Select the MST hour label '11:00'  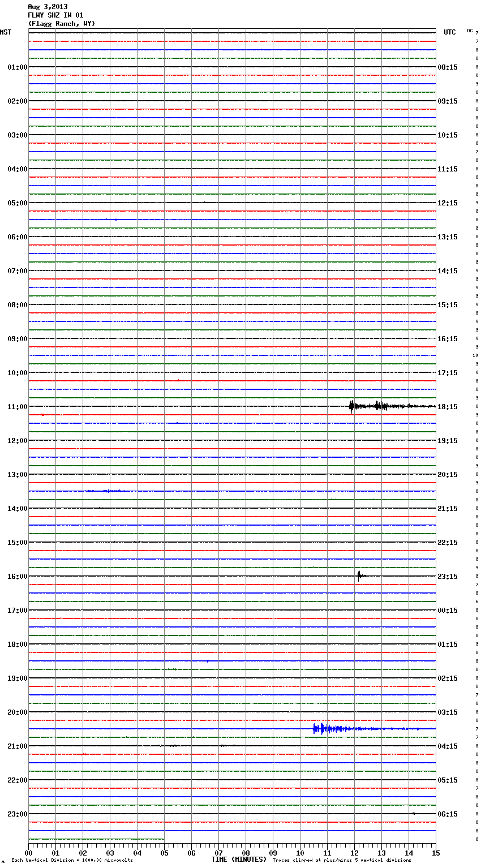pos(18,407)
